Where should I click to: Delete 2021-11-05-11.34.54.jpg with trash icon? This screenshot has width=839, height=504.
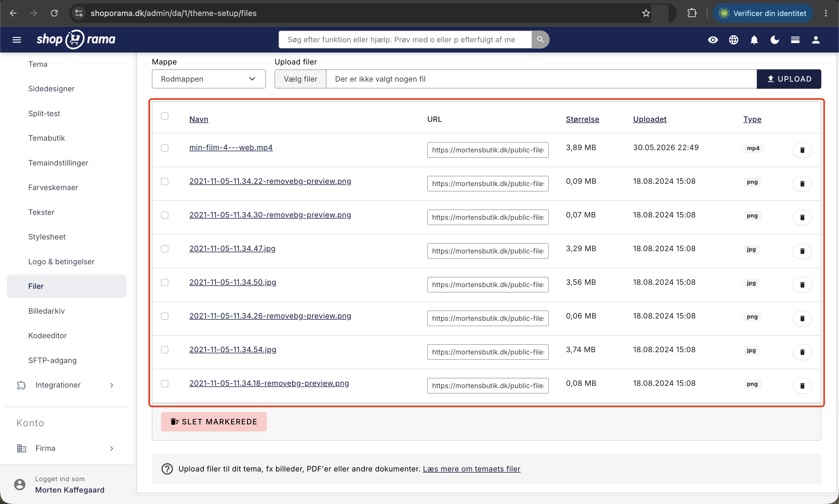(x=802, y=352)
